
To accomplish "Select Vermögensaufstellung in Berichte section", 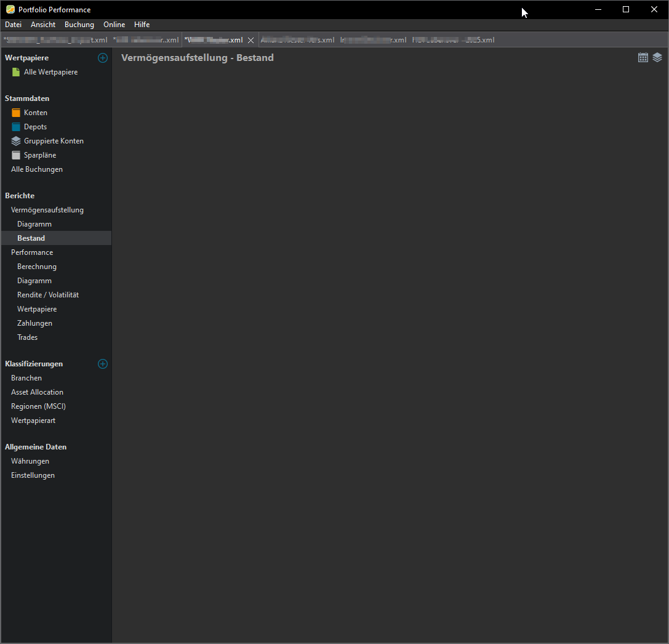I will 47,210.
